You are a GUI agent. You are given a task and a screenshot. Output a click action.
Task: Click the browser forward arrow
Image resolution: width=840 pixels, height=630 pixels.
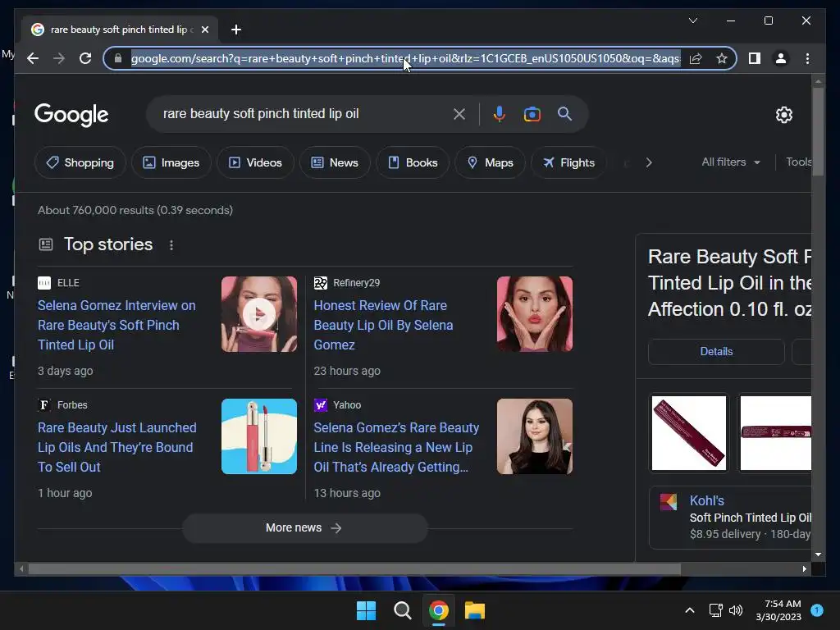pos(59,58)
